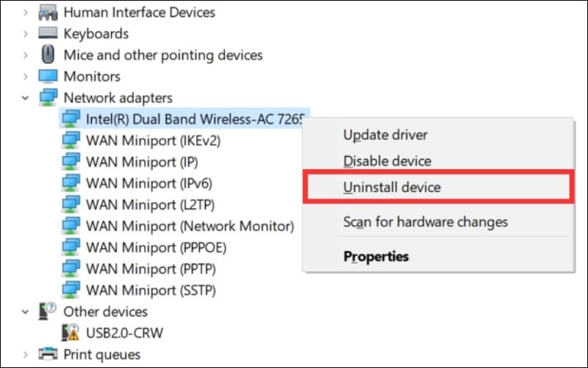Click the Monitors category icon

(48, 76)
